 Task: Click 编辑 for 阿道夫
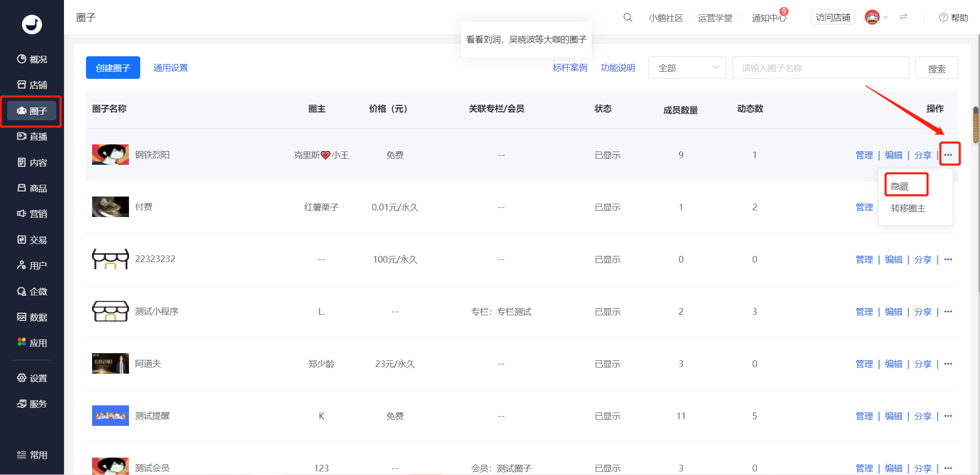[x=894, y=364]
